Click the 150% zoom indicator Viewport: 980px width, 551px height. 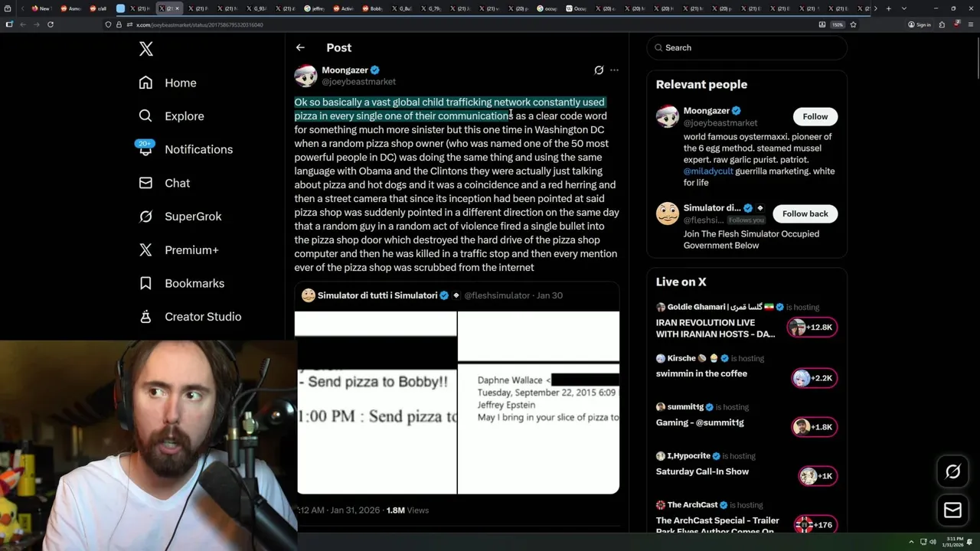[838, 24]
